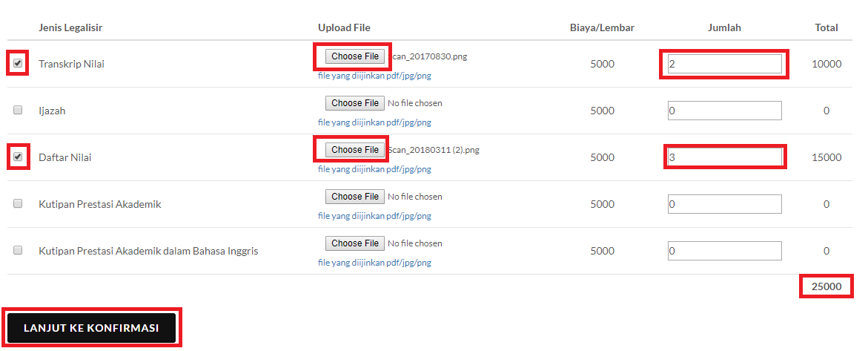Open file chooser for Kutipan Prestasi Akademik

tap(355, 197)
